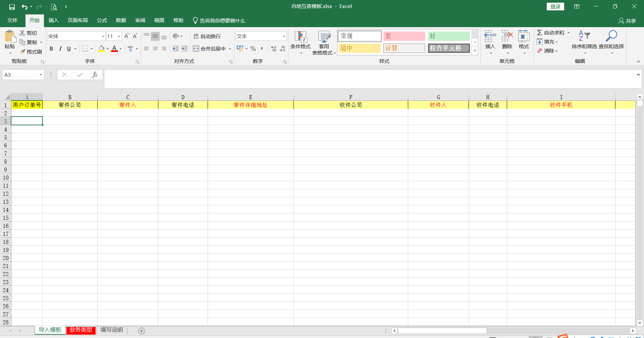Toggle Wrap Text (自动换行)

tap(207, 36)
